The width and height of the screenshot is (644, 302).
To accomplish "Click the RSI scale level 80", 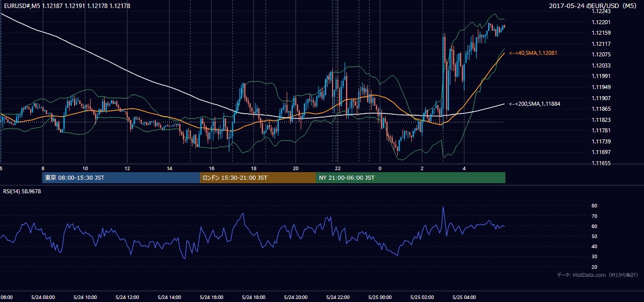I will click(x=594, y=206).
